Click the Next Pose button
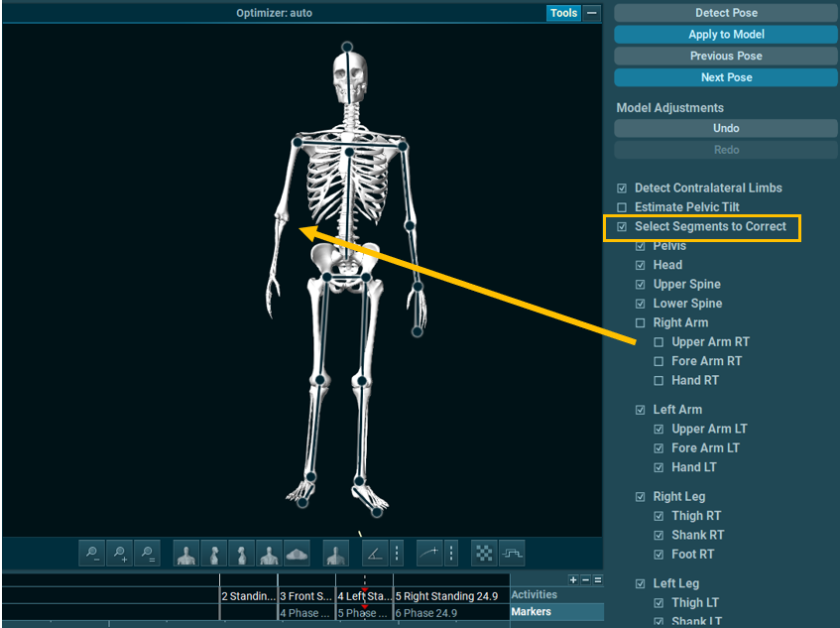The height and width of the screenshot is (628, 840). (x=726, y=77)
